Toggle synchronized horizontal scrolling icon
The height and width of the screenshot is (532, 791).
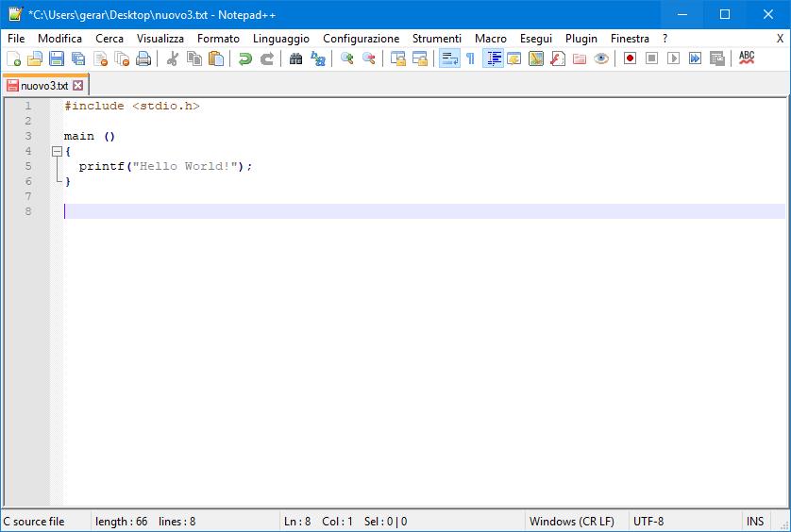tap(420, 59)
